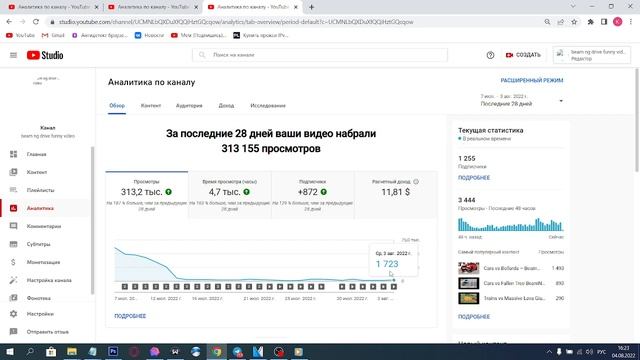This screenshot has height=360, width=640.
Task: Open the Новости bookmark
Action: (149, 36)
